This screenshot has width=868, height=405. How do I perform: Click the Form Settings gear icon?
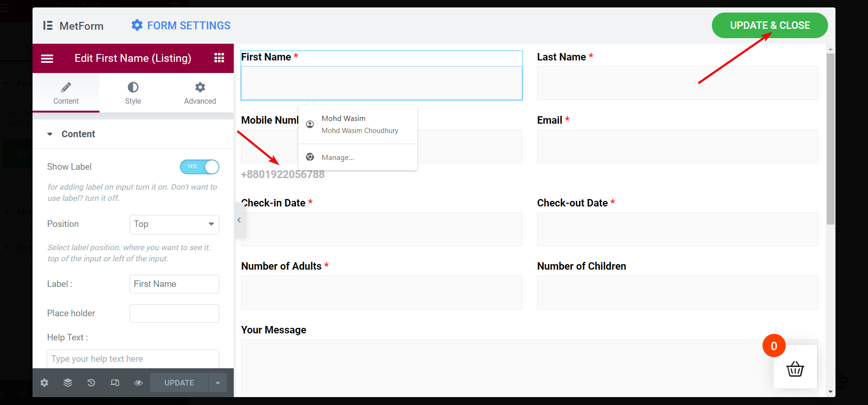[137, 25]
